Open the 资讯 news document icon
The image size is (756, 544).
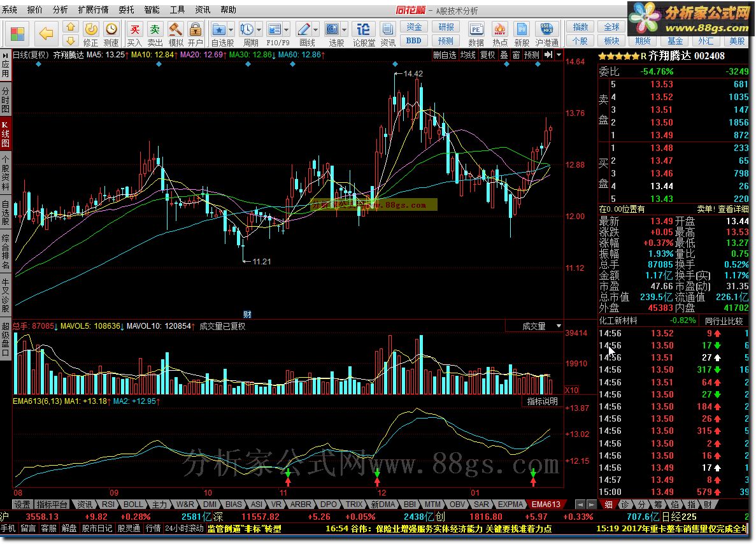388,34
